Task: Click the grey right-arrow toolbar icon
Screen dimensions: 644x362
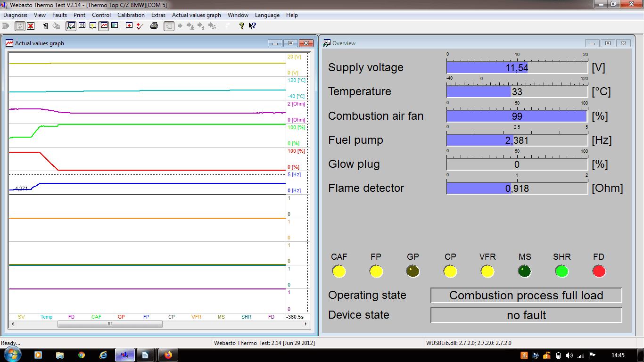Action: pyautogui.click(x=180, y=26)
